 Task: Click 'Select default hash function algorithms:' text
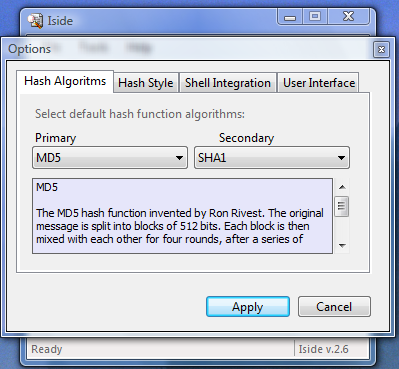point(140,114)
